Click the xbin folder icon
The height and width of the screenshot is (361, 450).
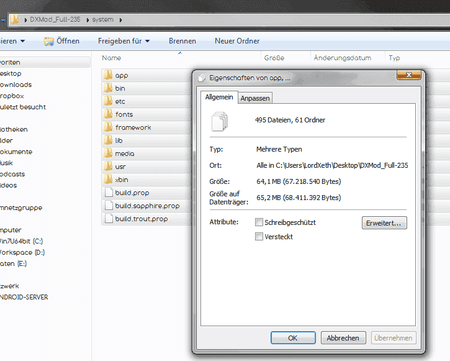[x=108, y=179]
